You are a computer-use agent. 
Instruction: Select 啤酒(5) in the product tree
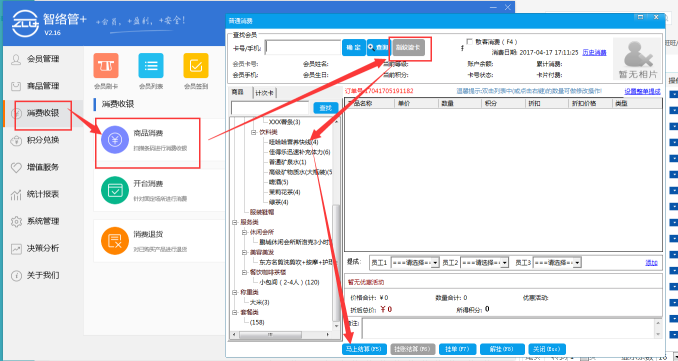click(278, 182)
